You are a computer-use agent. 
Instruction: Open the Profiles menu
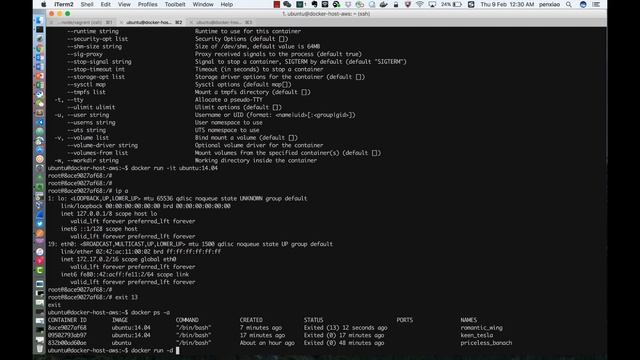point(147,4)
